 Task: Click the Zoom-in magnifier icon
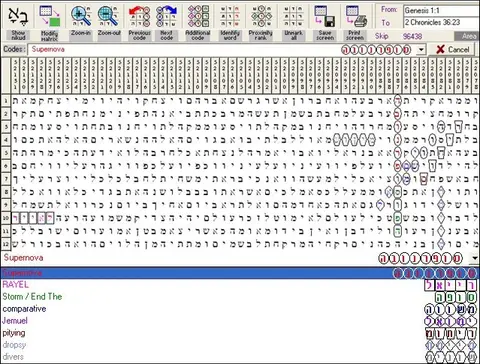(x=81, y=16)
